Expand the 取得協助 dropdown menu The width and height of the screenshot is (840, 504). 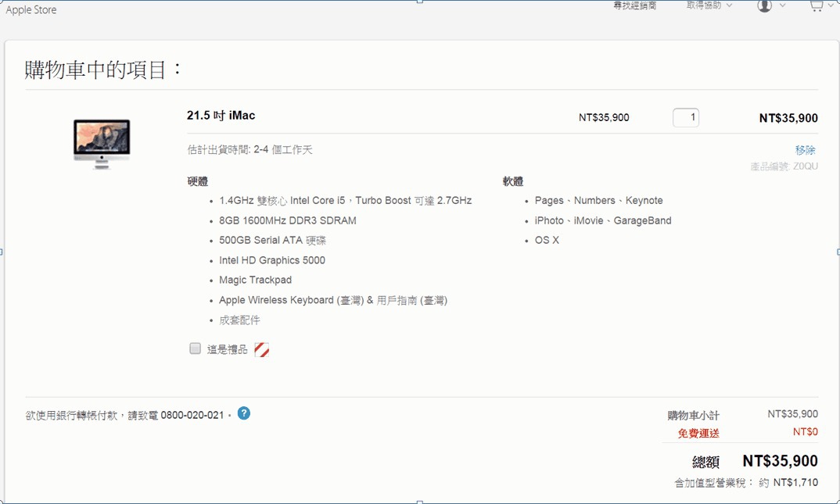(x=709, y=5)
